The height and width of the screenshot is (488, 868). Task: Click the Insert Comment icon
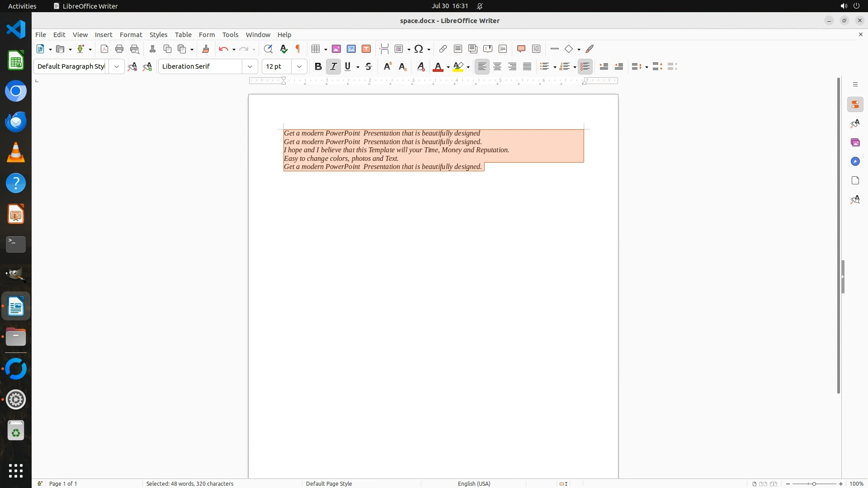pos(521,49)
